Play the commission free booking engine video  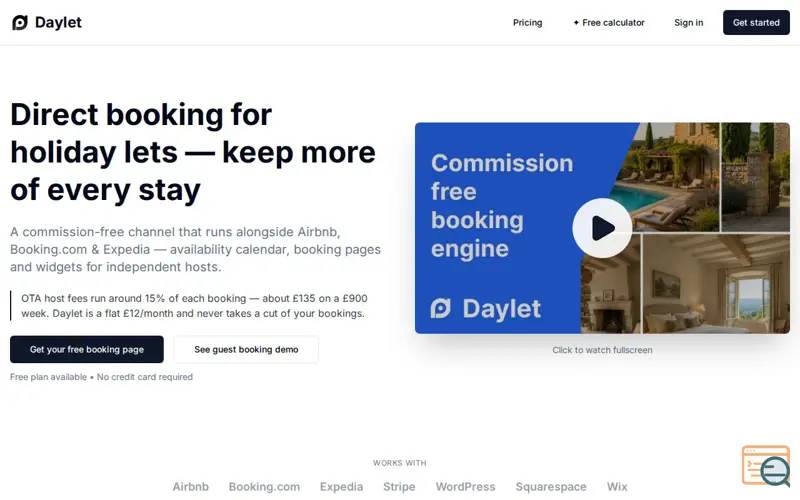[x=602, y=228]
